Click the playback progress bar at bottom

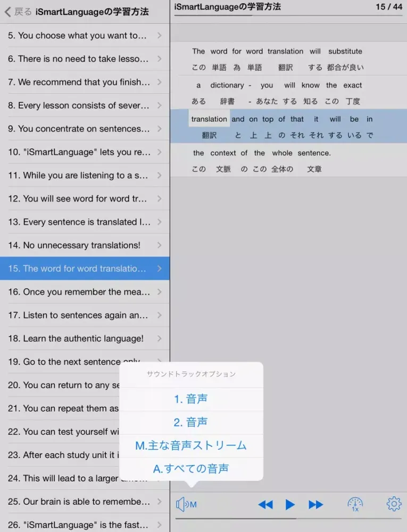click(x=289, y=519)
